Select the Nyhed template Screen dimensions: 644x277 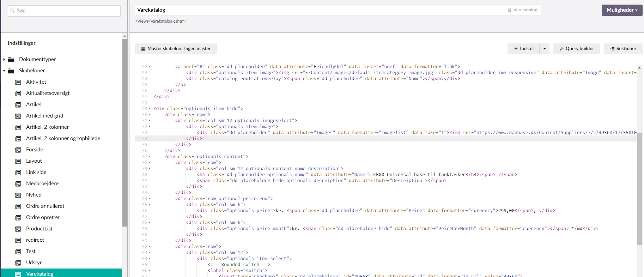pos(34,195)
